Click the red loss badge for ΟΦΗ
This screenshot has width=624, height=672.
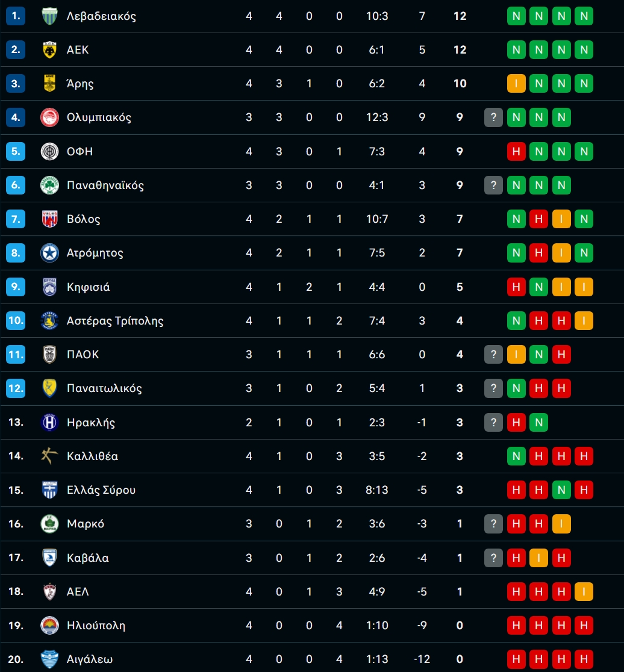click(x=516, y=151)
